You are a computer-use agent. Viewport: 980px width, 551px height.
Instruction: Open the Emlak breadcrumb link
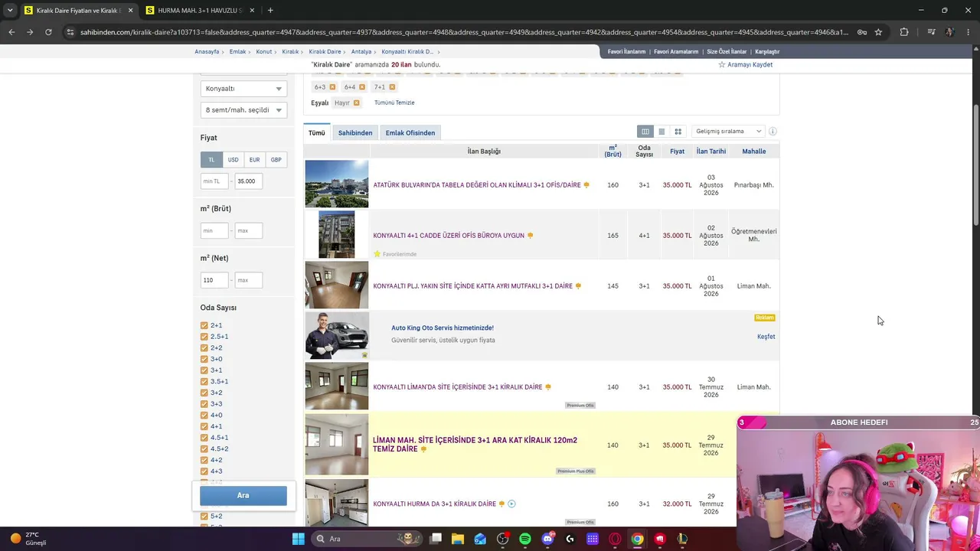237,51
